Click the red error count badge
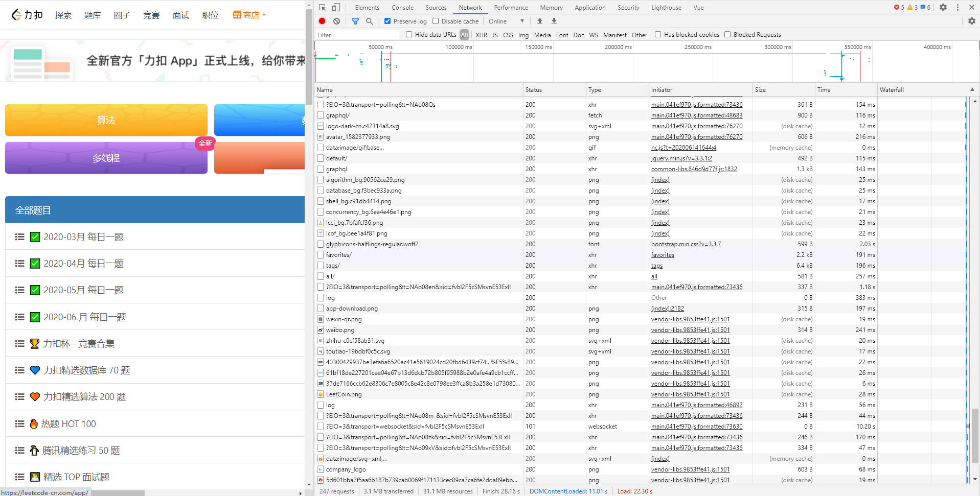Viewport: 980px width, 496px height. pyautogui.click(x=899, y=7)
